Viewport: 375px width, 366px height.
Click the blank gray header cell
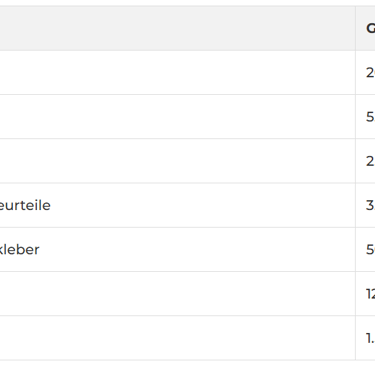(x=178, y=28)
